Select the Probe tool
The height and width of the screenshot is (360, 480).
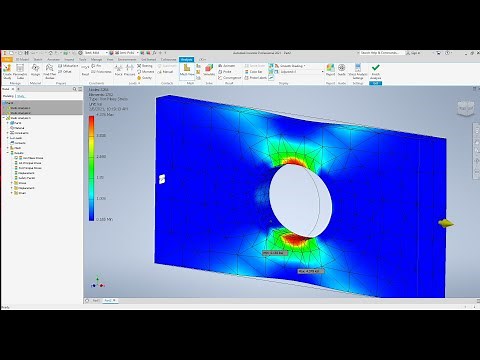coord(225,72)
